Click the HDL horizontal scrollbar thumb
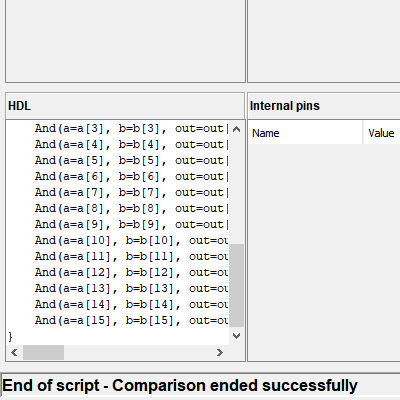Viewport: 400px width, 400px height. point(43,352)
